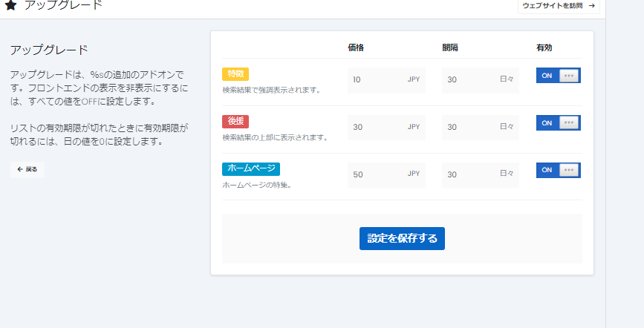Click the blue ホームページ badge
644x328 pixels.
pyautogui.click(x=250, y=169)
